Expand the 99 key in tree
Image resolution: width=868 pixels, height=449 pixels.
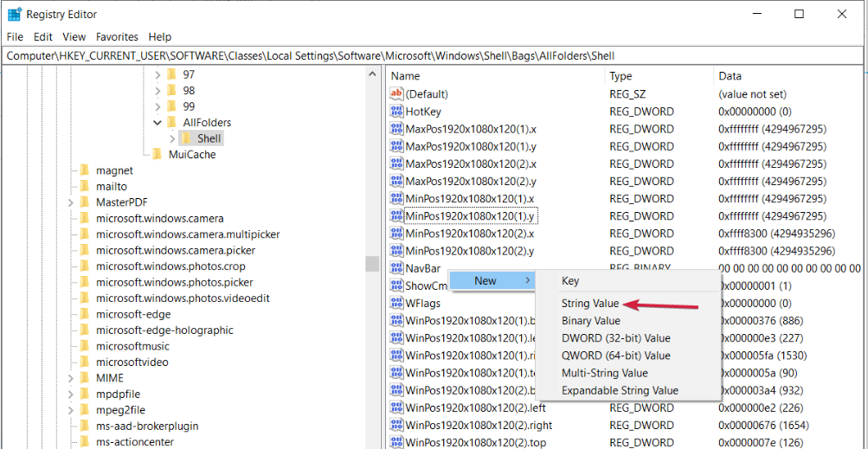click(158, 106)
